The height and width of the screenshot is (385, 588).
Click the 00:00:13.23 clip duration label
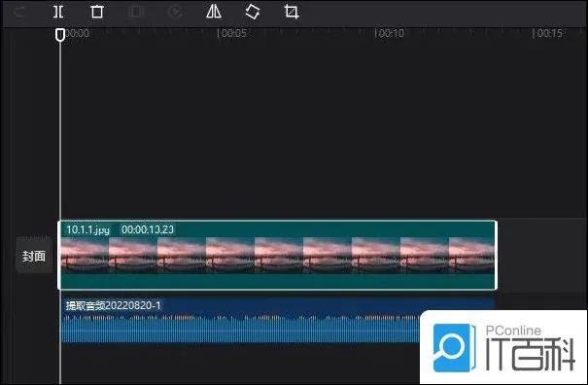[148, 229]
